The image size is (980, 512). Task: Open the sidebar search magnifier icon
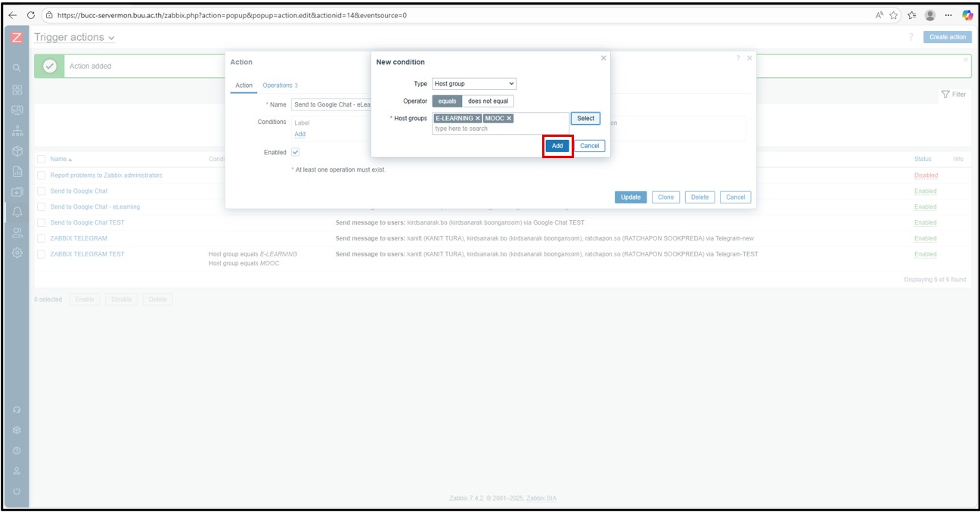(17, 68)
